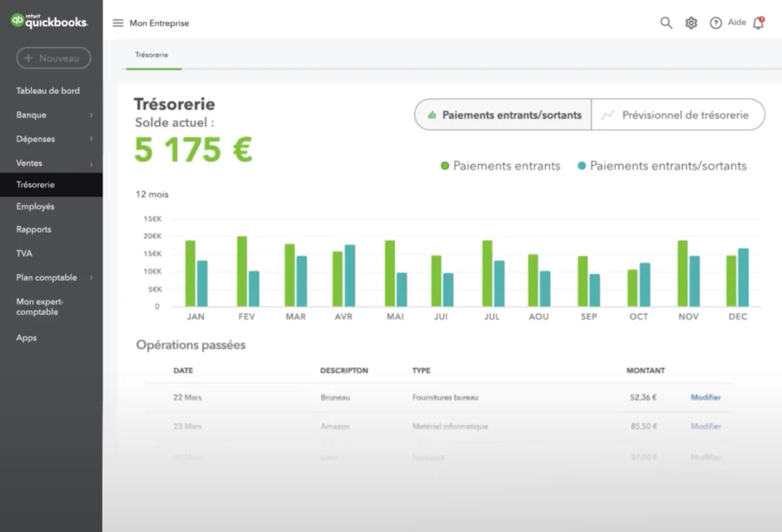Select Trésorerie in the sidebar
Viewport: 782px width, 532px height.
coord(51,185)
